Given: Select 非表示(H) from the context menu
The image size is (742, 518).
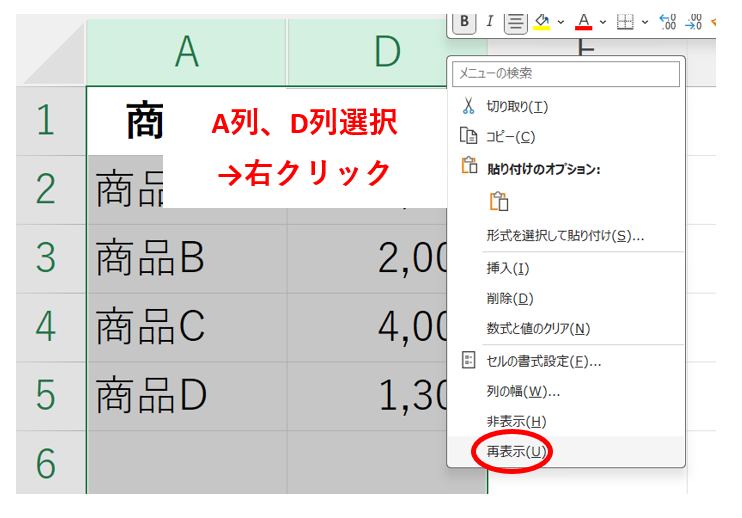Looking at the screenshot, I should pyautogui.click(x=516, y=421).
